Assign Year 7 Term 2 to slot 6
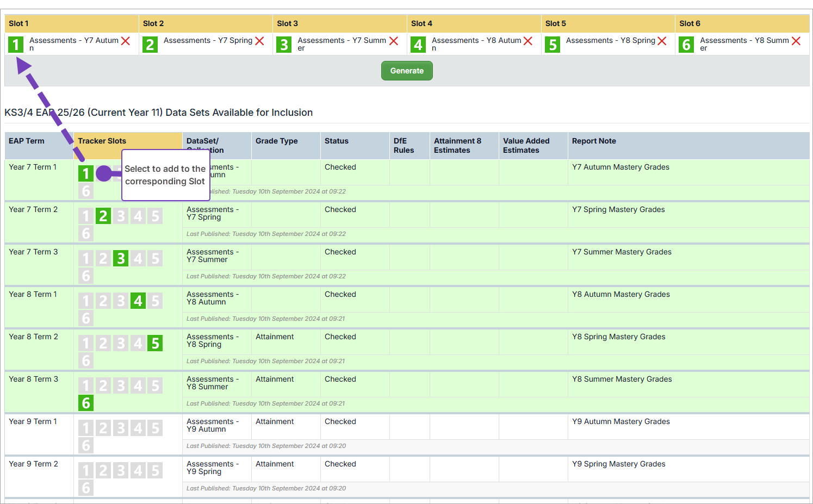This screenshot has width=813, height=504. (86, 233)
